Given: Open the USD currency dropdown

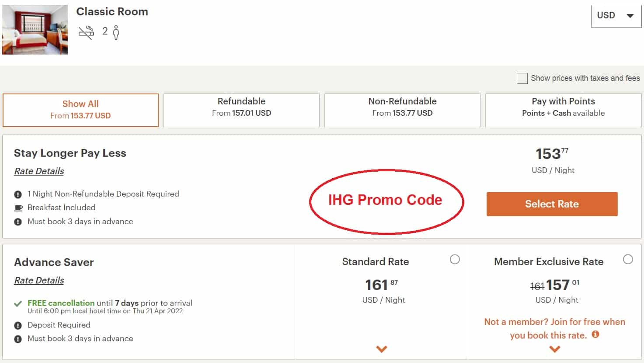Looking at the screenshot, I should click(x=616, y=15).
